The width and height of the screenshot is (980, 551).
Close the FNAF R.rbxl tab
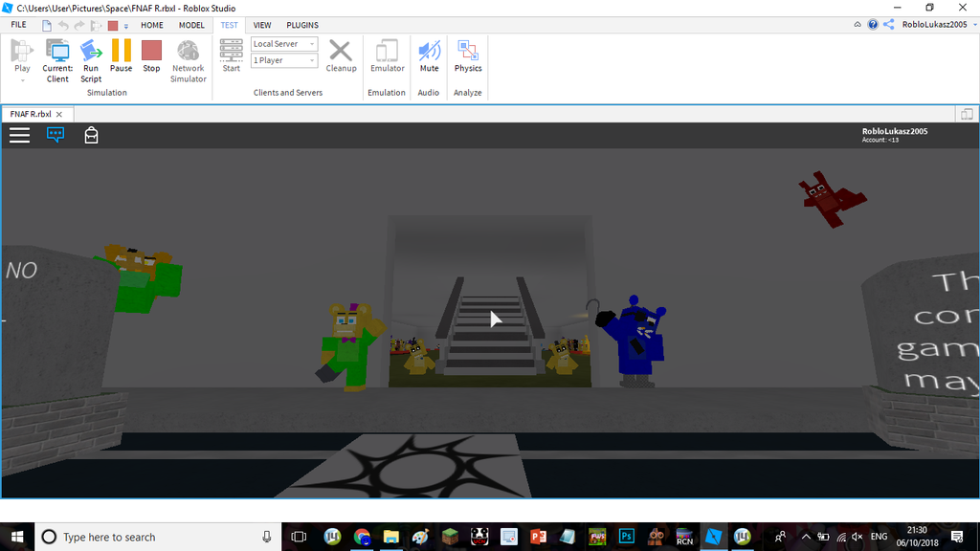pyautogui.click(x=59, y=115)
